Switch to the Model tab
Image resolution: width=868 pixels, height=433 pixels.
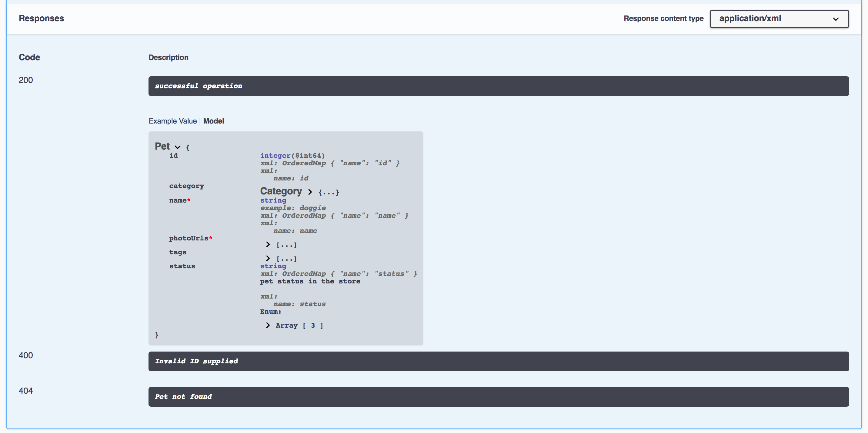pyautogui.click(x=214, y=121)
